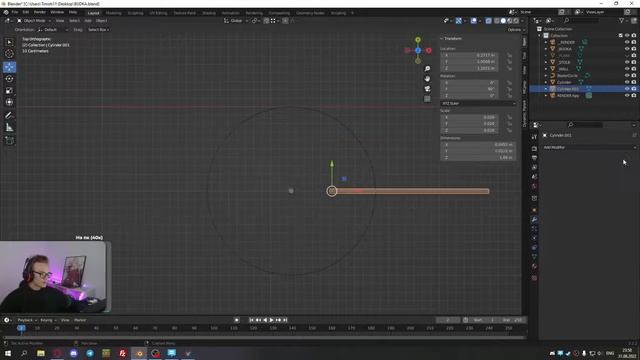Switch to the UV Editing workspace tab

[x=158, y=13]
